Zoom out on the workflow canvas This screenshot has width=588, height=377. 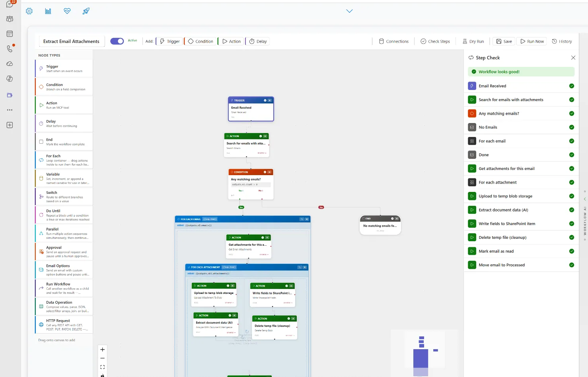103,358
